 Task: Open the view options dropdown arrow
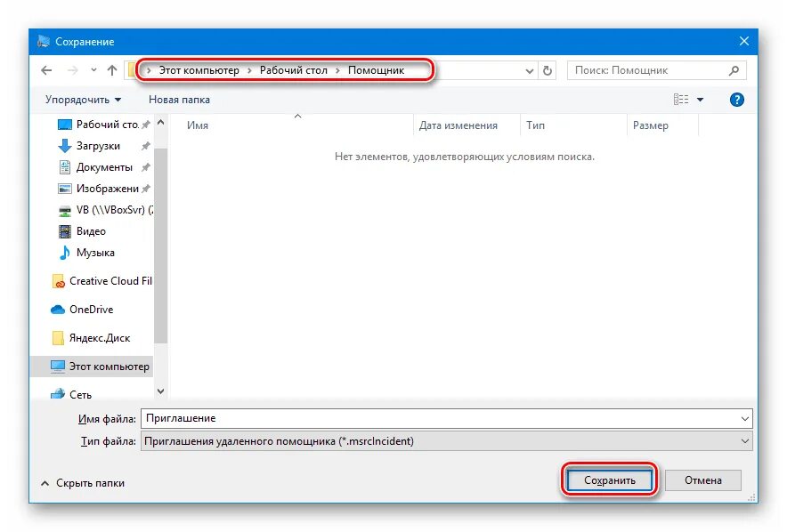pyautogui.click(x=700, y=100)
